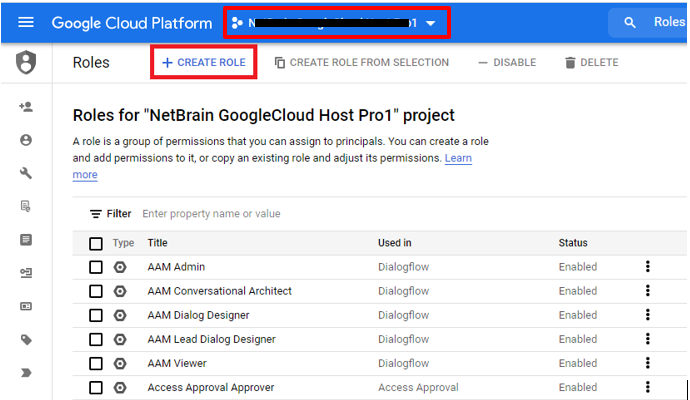Open the document-with-gear sidebar icon
This screenshot has width=690, height=400.
26,206
